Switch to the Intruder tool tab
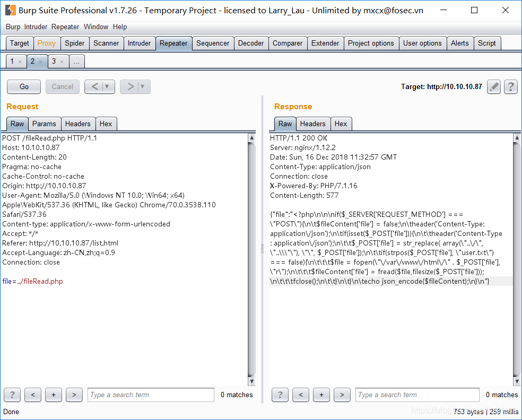The height and width of the screenshot is (420, 522). (139, 43)
